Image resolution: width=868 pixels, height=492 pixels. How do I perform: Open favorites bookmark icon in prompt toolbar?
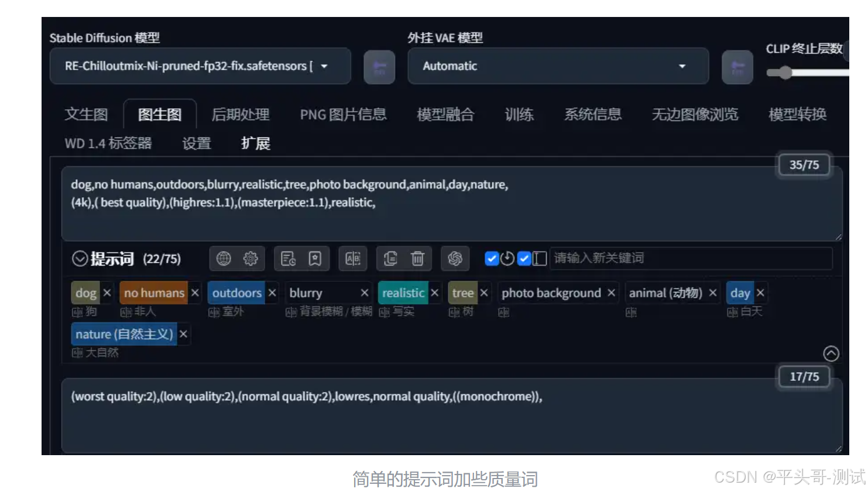point(315,259)
